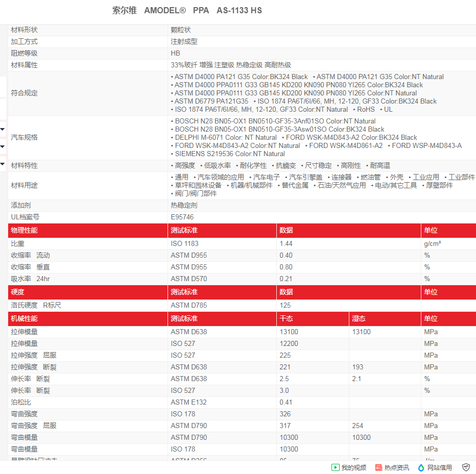Select the shrinkage value 0.80
This screenshot has width=476, height=474.
tap(286, 267)
